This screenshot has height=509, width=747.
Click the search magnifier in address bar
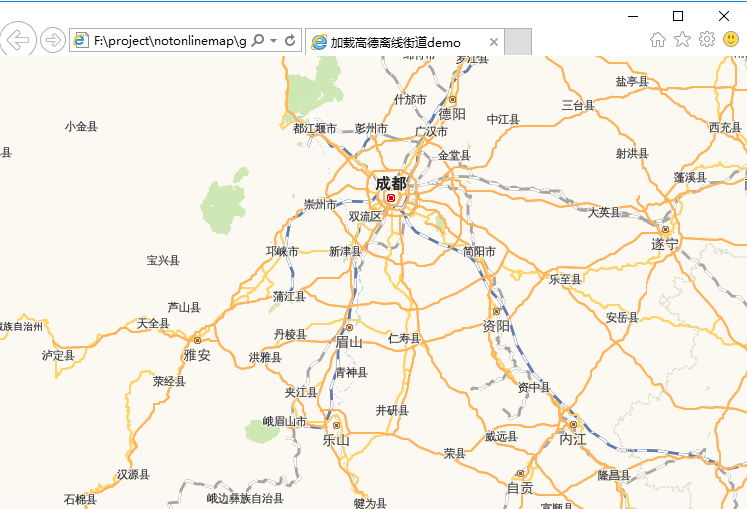[258, 41]
